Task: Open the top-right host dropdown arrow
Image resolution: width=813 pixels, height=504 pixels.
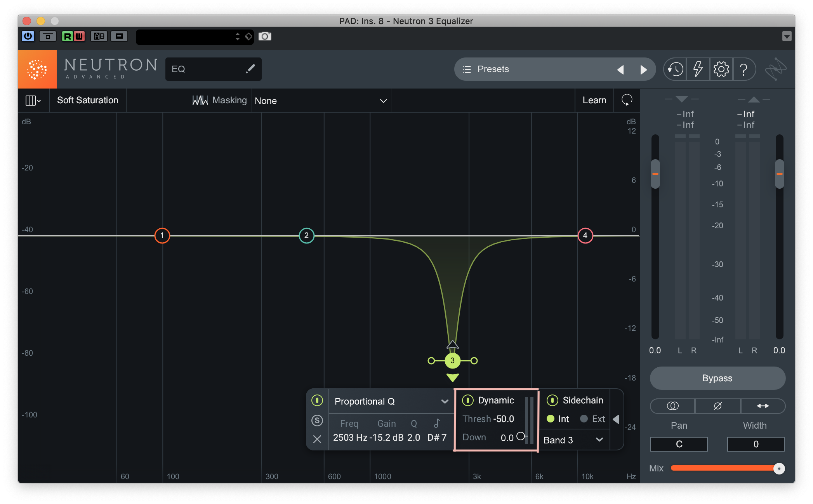Action: click(787, 36)
